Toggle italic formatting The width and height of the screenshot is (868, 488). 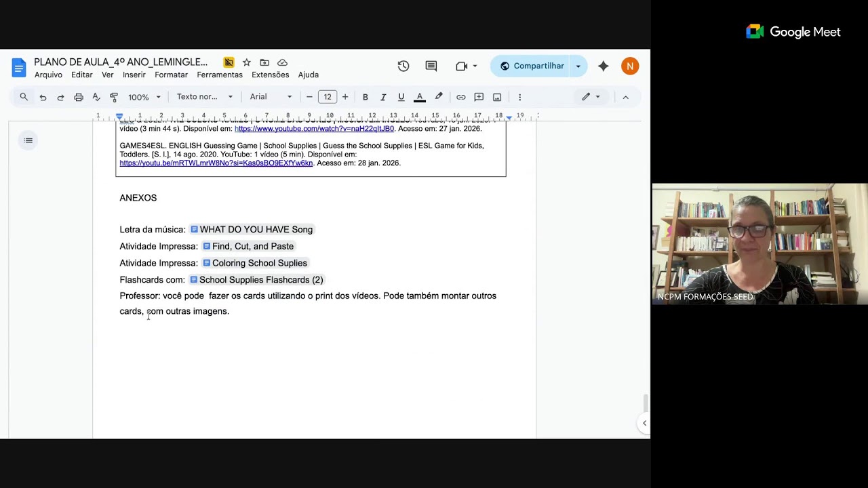pyautogui.click(x=383, y=97)
